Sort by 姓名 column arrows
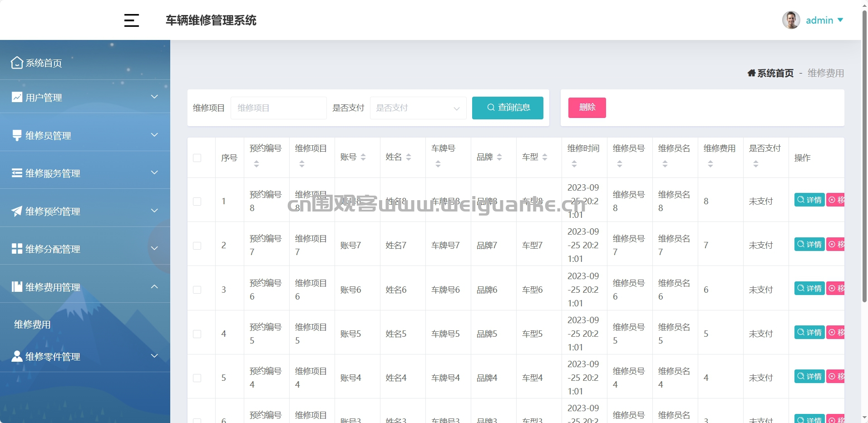Screen dimensions: 868x423 point(409,157)
